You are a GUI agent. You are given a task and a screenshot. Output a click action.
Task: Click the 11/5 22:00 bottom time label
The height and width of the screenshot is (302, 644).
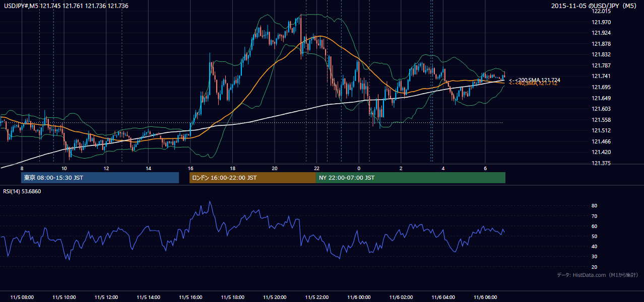[316, 297]
